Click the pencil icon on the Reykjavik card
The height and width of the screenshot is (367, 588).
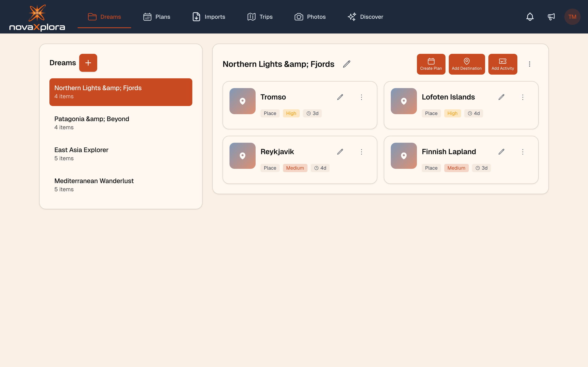pyautogui.click(x=340, y=152)
